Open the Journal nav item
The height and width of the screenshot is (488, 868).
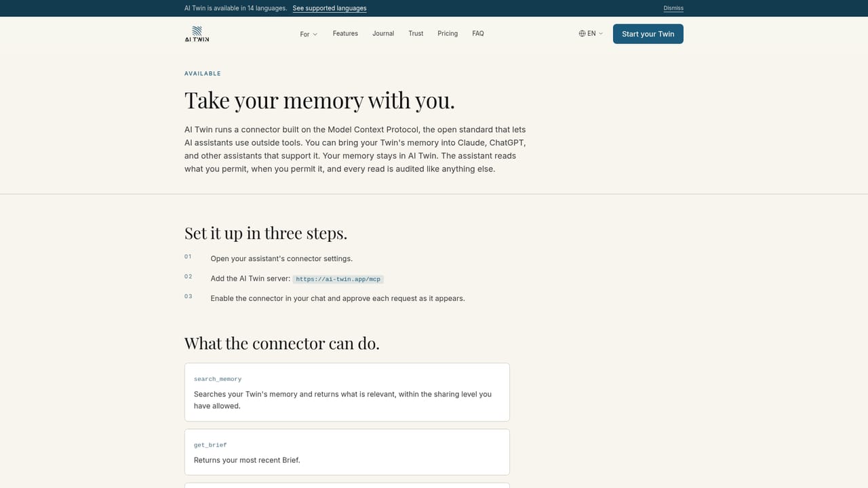[x=383, y=33]
